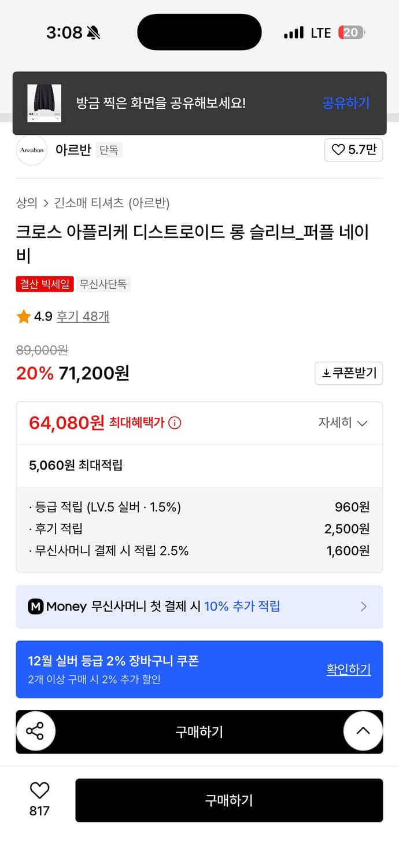Tap the bottom 구매하기 button
This screenshot has width=399, height=868.
click(229, 800)
